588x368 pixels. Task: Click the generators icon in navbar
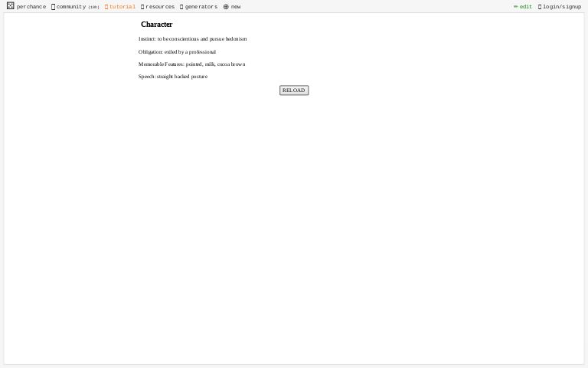181,7
